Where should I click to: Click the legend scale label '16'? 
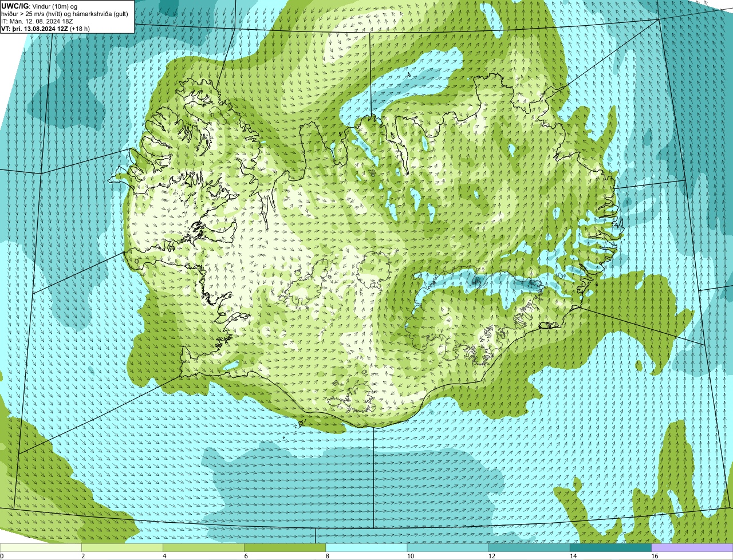(655, 556)
